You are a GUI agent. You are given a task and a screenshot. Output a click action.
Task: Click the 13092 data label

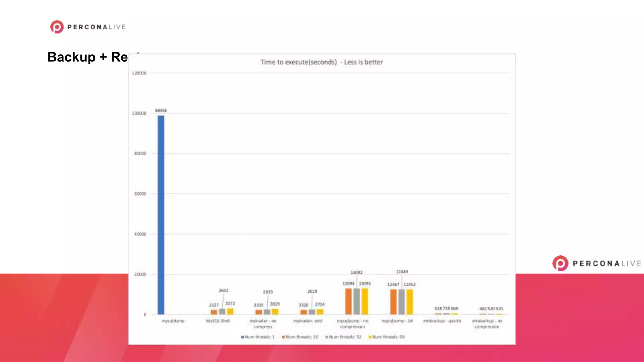357,272
